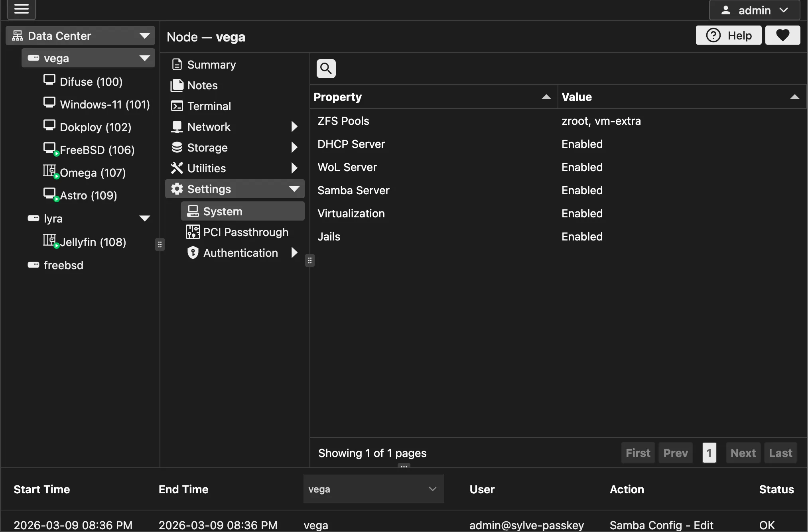The height and width of the screenshot is (532, 808).
Task: Click the hamburger menu icon
Action: (x=22, y=9)
